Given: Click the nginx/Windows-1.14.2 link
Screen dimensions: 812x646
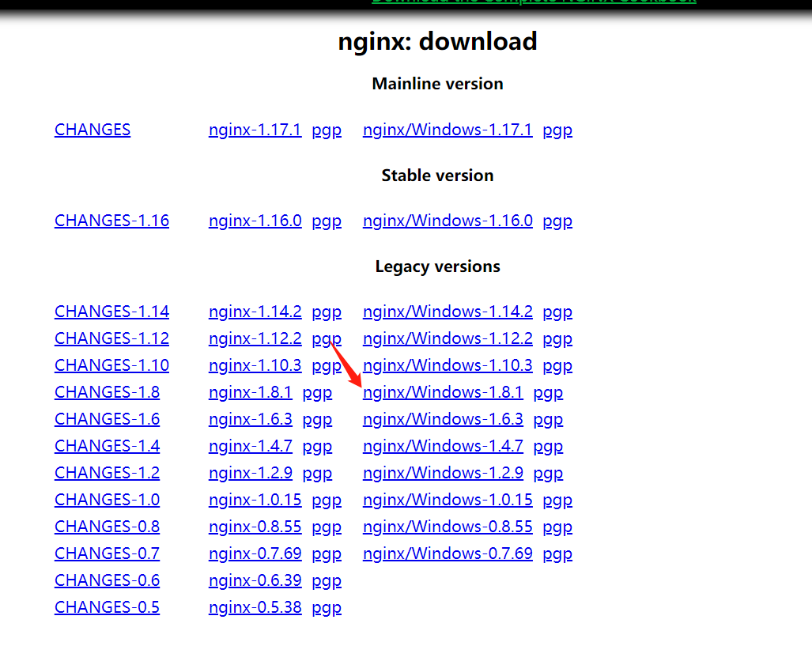Looking at the screenshot, I should pyautogui.click(x=448, y=312).
